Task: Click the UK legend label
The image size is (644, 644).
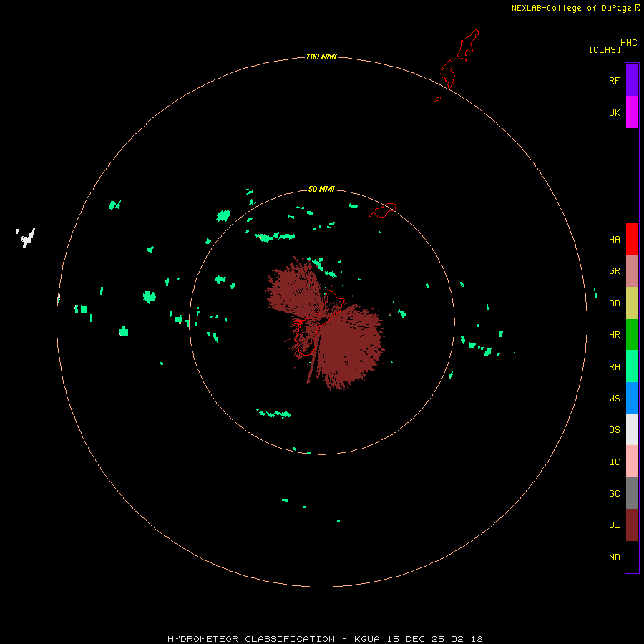Action: pos(614,112)
